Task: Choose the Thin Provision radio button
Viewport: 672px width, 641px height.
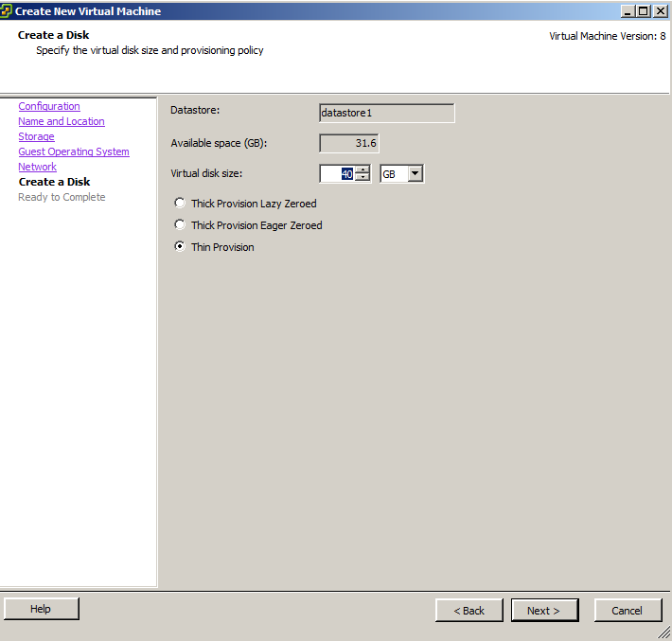Action: pyautogui.click(x=180, y=246)
